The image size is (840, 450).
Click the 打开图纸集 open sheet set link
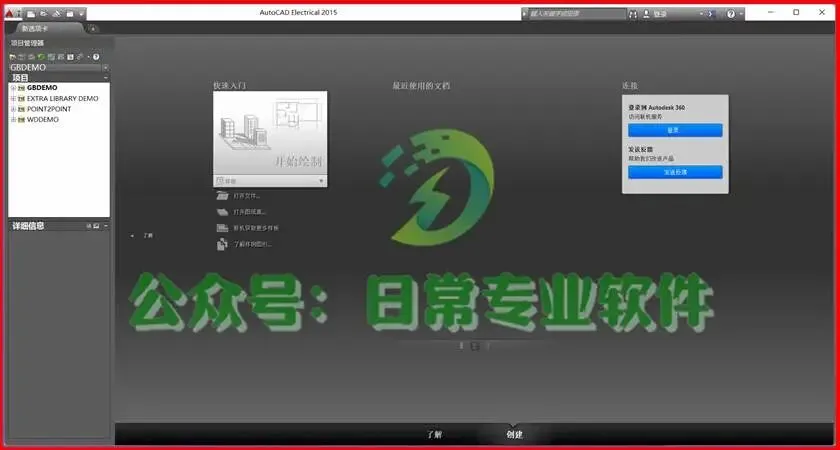click(x=250, y=212)
